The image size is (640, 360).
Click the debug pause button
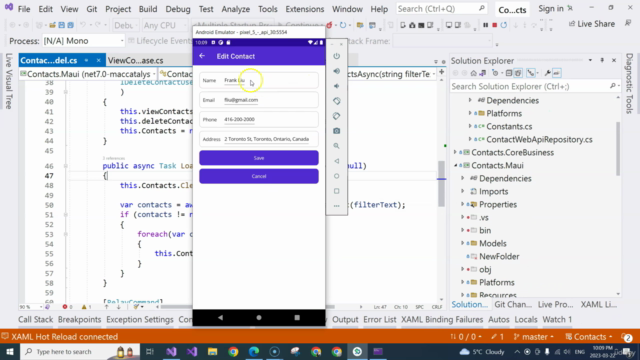[x=485, y=25]
